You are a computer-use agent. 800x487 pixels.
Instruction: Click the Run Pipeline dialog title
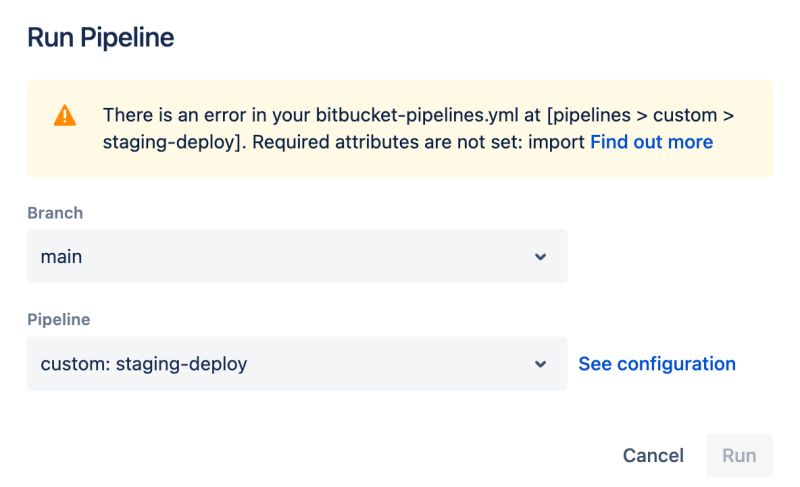pos(100,38)
